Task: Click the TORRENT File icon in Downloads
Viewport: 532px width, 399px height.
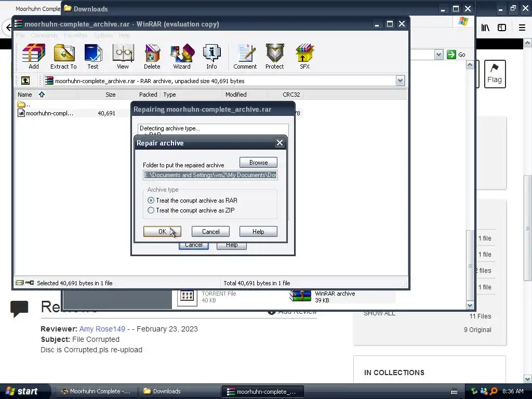Action: point(187,297)
